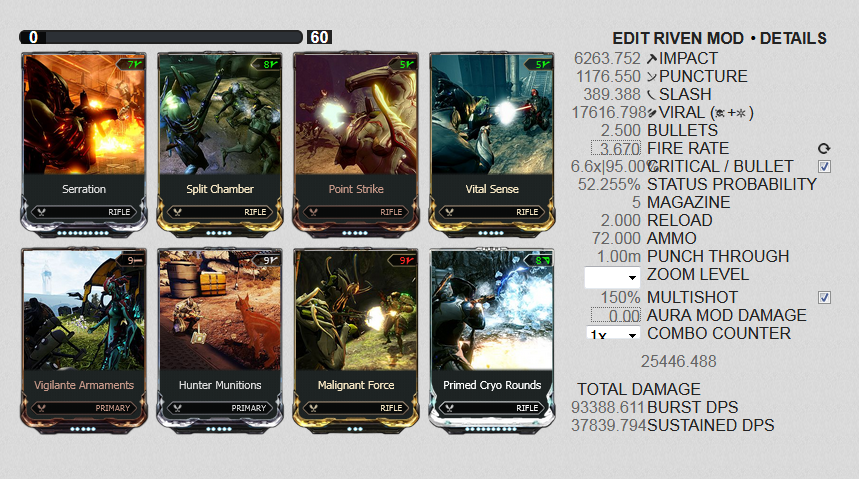
Task: Edit the Fire Rate input field
Action: [616, 149]
